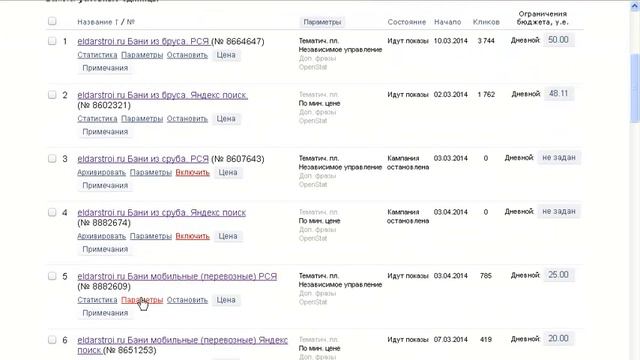Open campaign Бани мобильные (перевозные) Яндекс поиск

click(182, 345)
